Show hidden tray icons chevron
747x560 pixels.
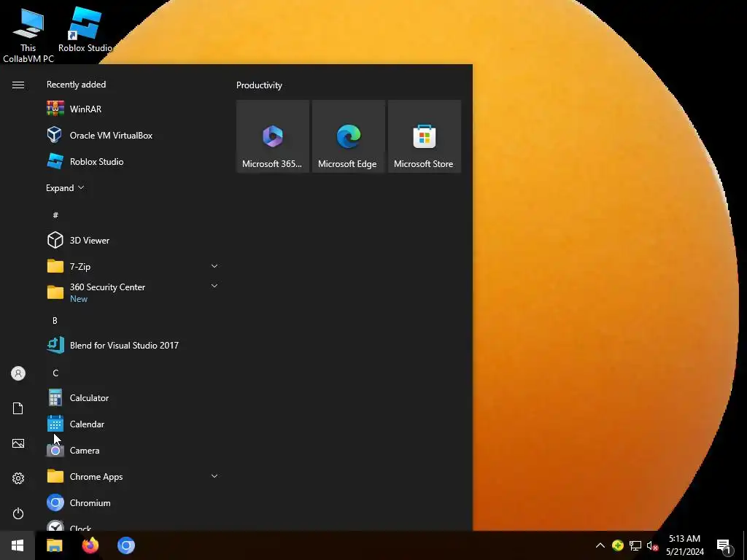tap(600, 545)
